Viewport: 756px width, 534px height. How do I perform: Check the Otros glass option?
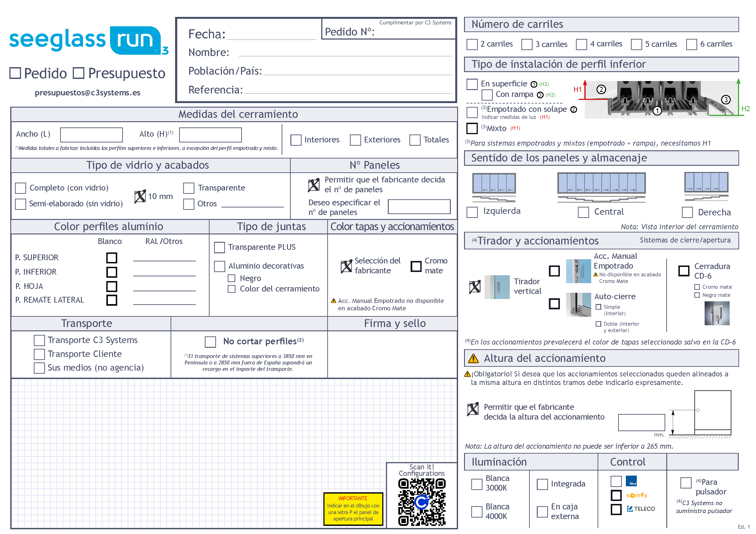189,204
